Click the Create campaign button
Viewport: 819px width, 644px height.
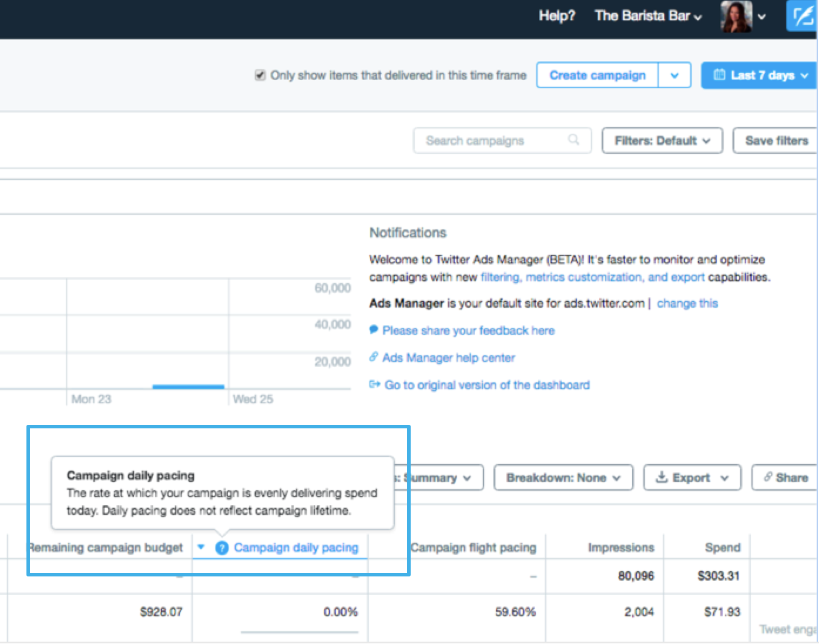tap(598, 75)
